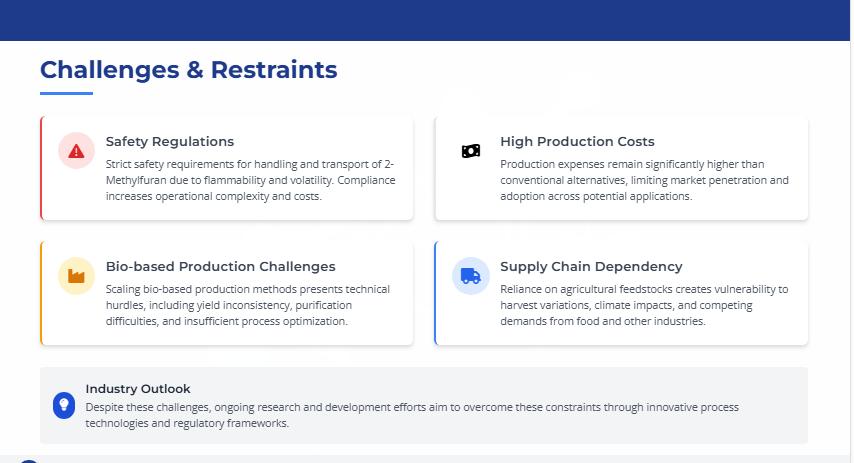Click the Challenges & Restraints title
This screenshot has height=463, width=854.
pyautogui.click(x=188, y=70)
